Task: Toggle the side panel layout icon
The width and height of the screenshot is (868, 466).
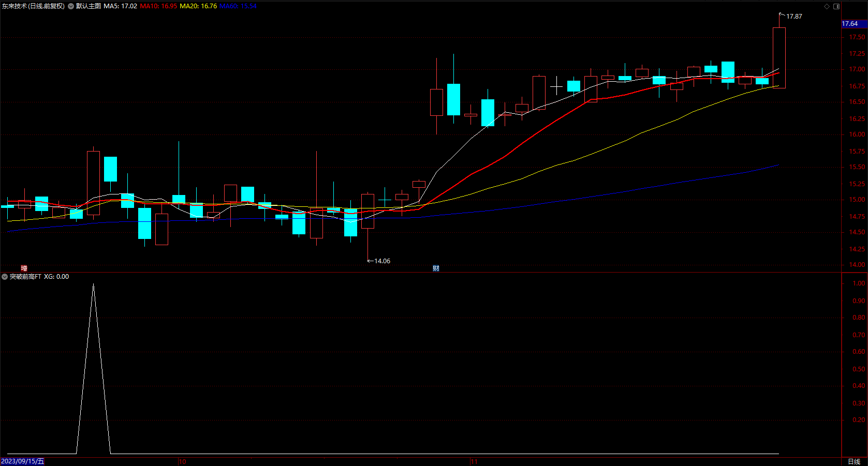Action: pyautogui.click(x=836, y=6)
